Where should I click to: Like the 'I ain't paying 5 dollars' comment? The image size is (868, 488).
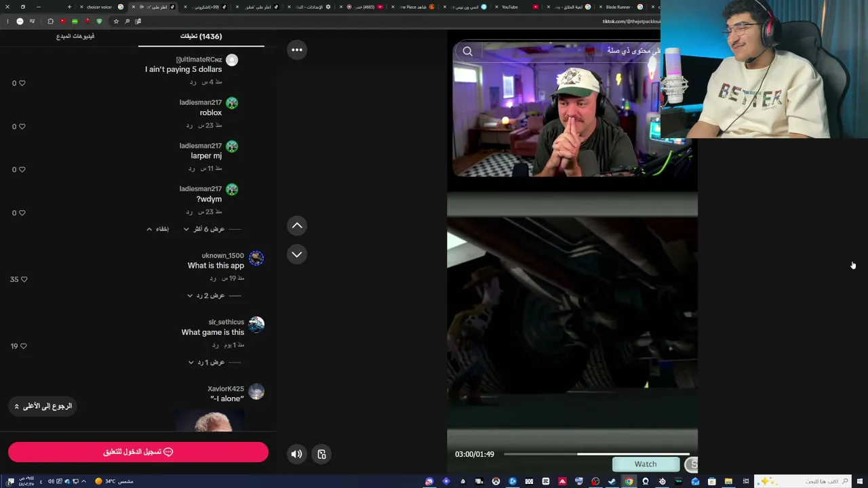tap(22, 83)
